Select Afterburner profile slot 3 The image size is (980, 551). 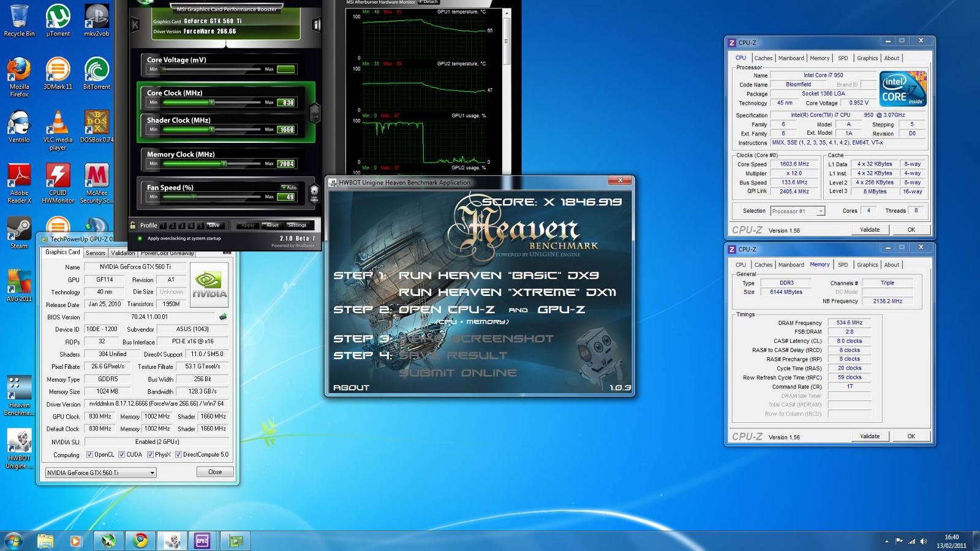point(181,226)
